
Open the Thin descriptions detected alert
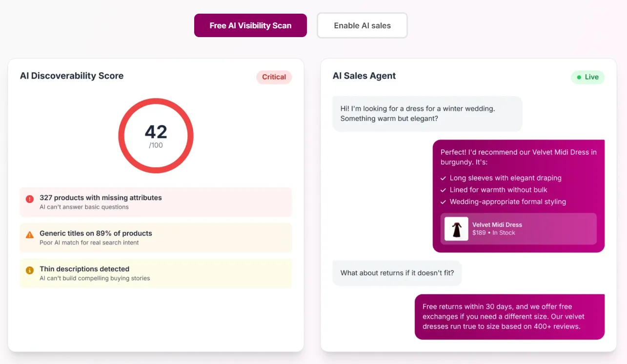pos(156,273)
